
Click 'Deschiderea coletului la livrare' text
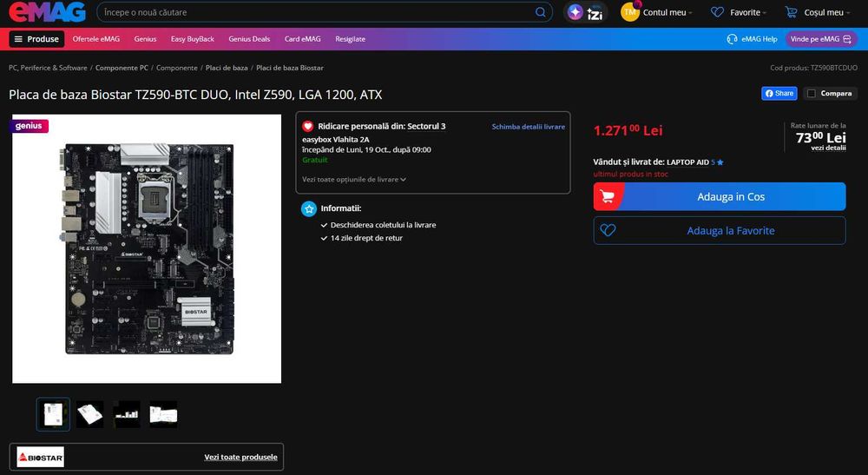coord(383,225)
